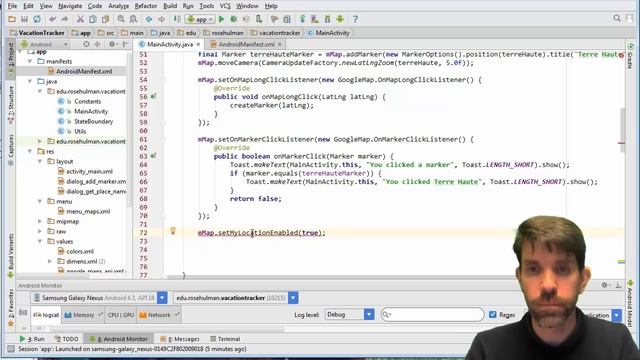
Task: Click the Debug app bug icon
Action: pos(234,19)
